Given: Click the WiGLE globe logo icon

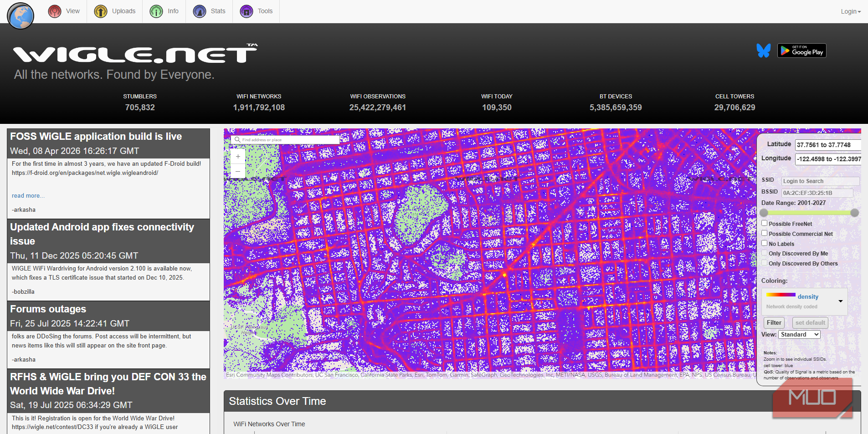Looking at the screenshot, I should tap(21, 16).
